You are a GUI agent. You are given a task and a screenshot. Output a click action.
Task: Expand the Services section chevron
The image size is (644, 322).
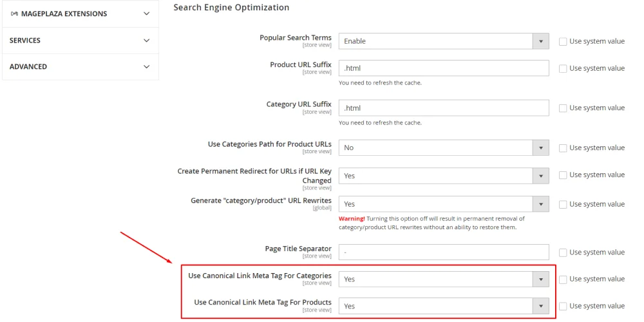[x=147, y=40]
